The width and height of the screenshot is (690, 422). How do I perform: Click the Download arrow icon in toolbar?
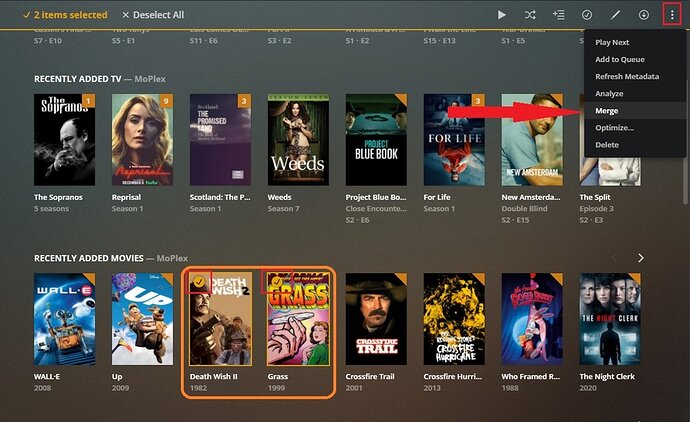[643, 15]
